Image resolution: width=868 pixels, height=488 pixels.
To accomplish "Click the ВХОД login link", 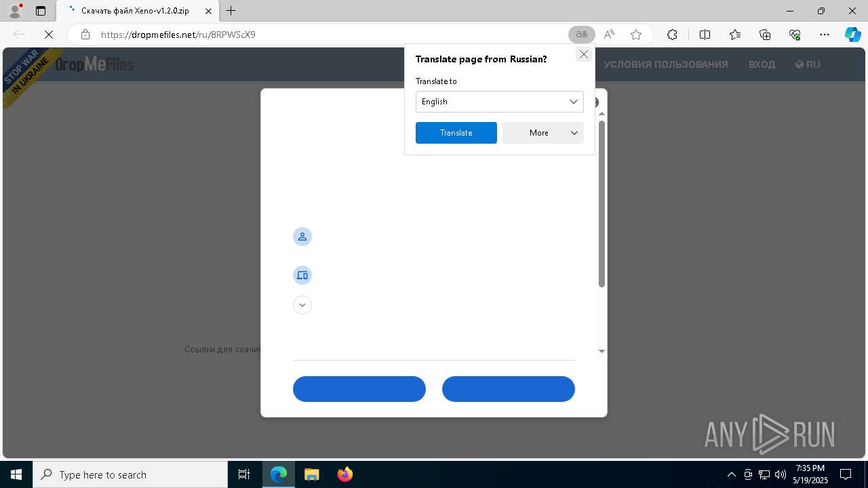I will pyautogui.click(x=762, y=64).
